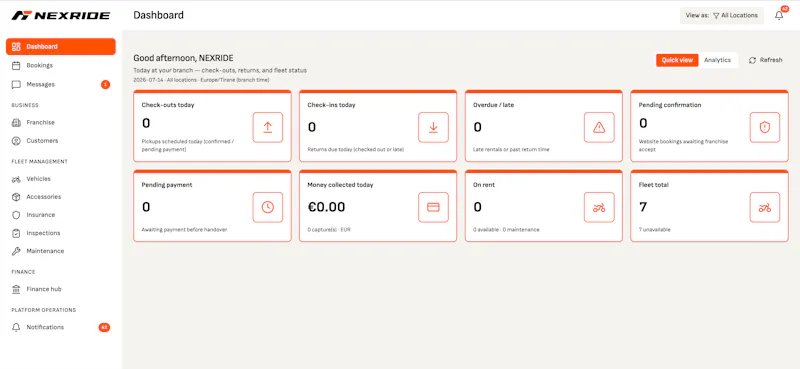Click the "€0.00" amount value
Screen dimensions: 800x369
coord(326,207)
